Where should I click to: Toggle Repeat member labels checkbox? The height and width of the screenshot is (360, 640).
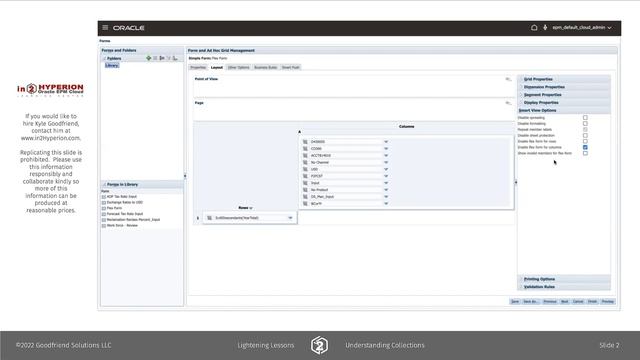pyautogui.click(x=585, y=129)
